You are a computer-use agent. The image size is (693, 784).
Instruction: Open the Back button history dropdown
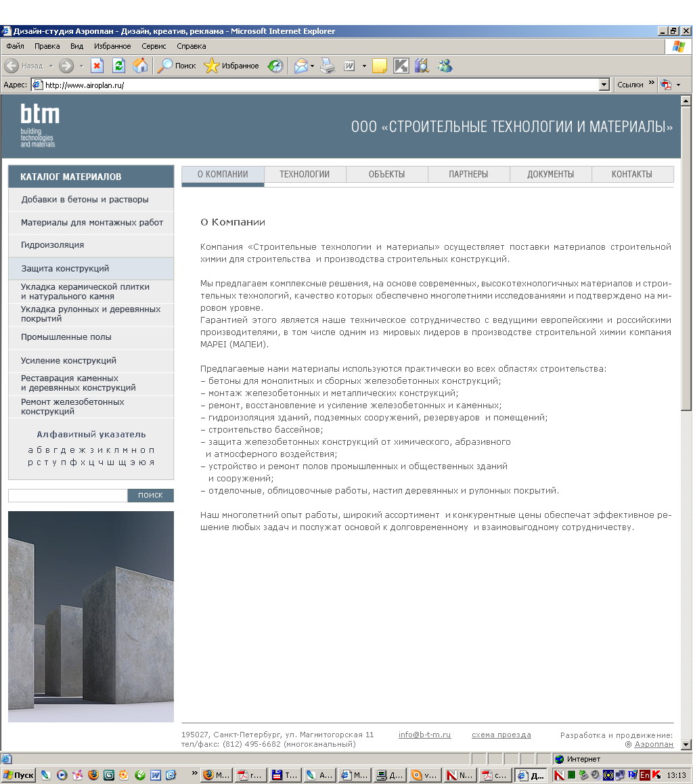51,66
